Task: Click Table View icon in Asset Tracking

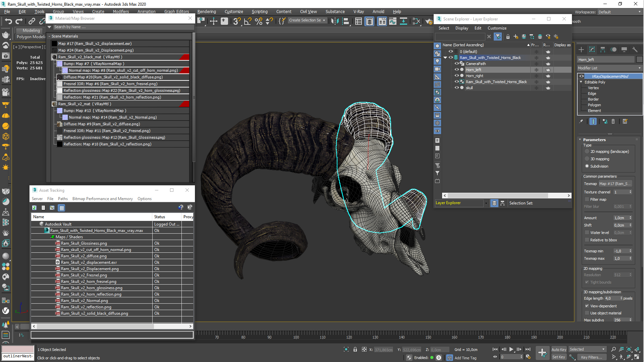Action: [x=62, y=208]
